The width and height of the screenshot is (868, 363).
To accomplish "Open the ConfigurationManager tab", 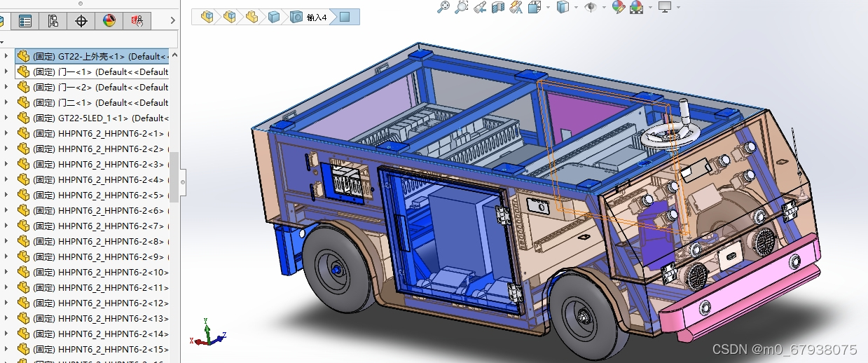I will tap(53, 21).
